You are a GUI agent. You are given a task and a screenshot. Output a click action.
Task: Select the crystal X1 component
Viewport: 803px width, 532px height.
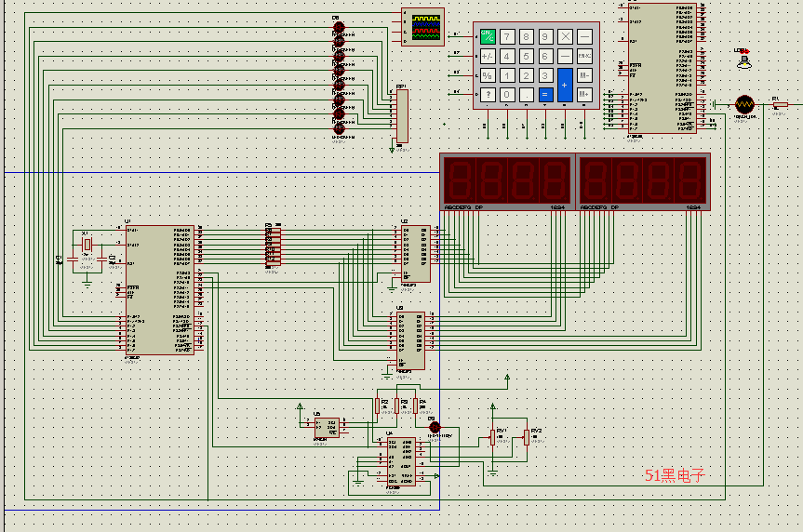[87, 245]
